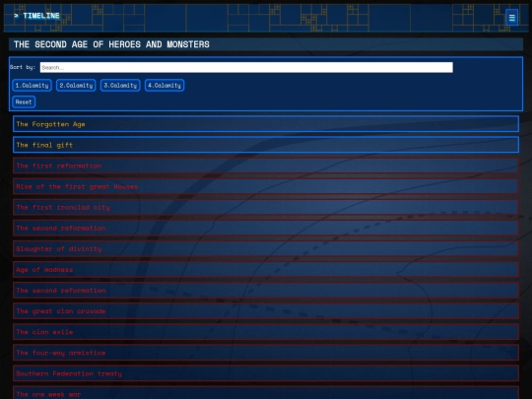Expand The great clan crusade entry
Screen dimensions: 532x399
pos(266,310)
